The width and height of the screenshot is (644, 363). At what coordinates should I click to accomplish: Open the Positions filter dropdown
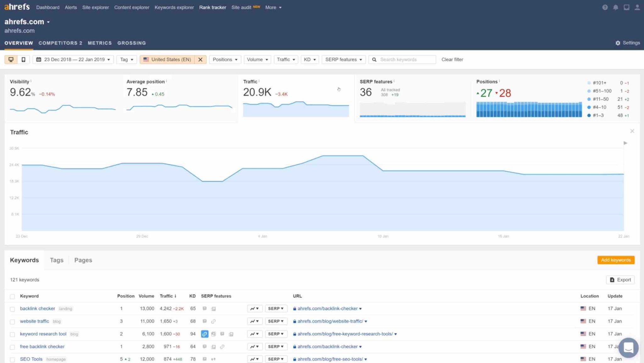pyautogui.click(x=225, y=60)
